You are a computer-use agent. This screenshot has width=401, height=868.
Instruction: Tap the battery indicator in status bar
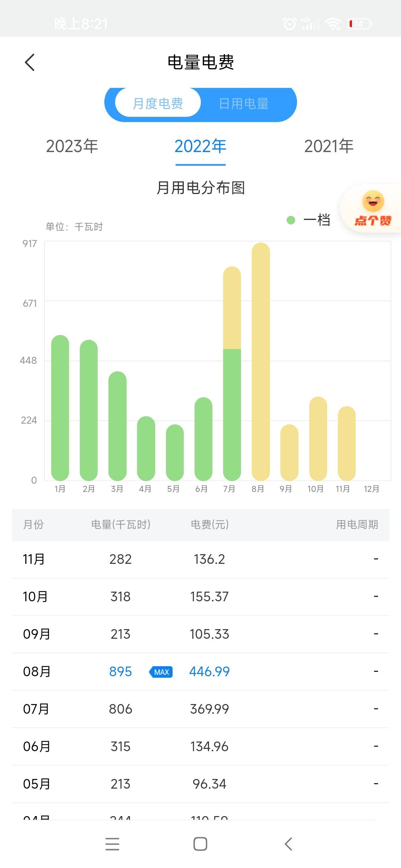[x=359, y=24]
